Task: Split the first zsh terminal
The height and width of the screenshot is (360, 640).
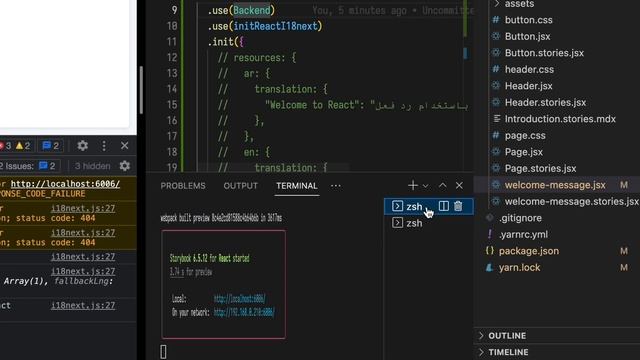Action: click(444, 206)
